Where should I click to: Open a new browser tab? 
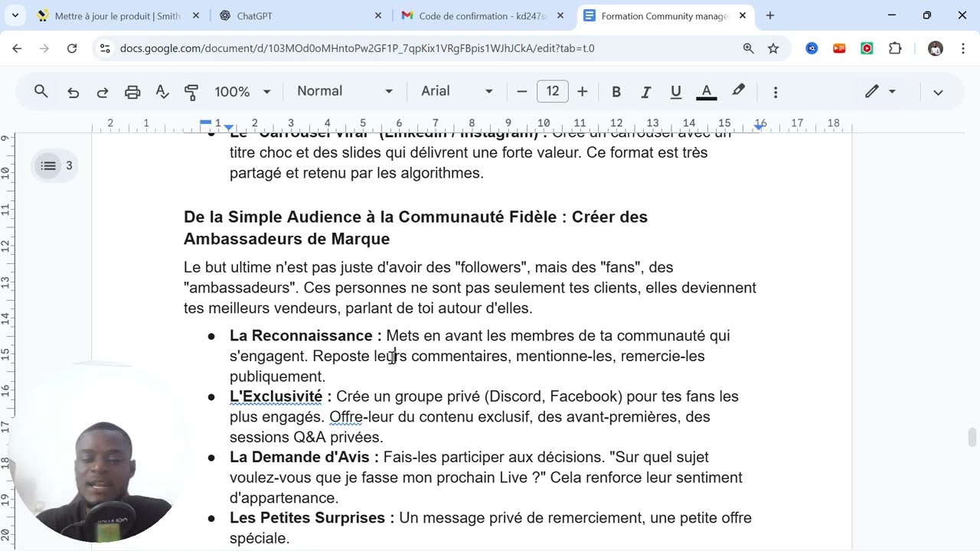pos(770,15)
